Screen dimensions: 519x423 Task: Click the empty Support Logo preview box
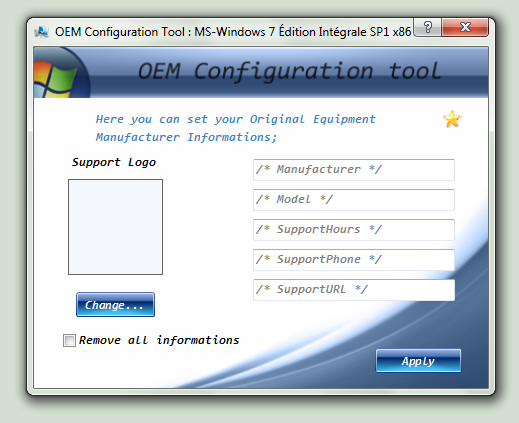115,227
